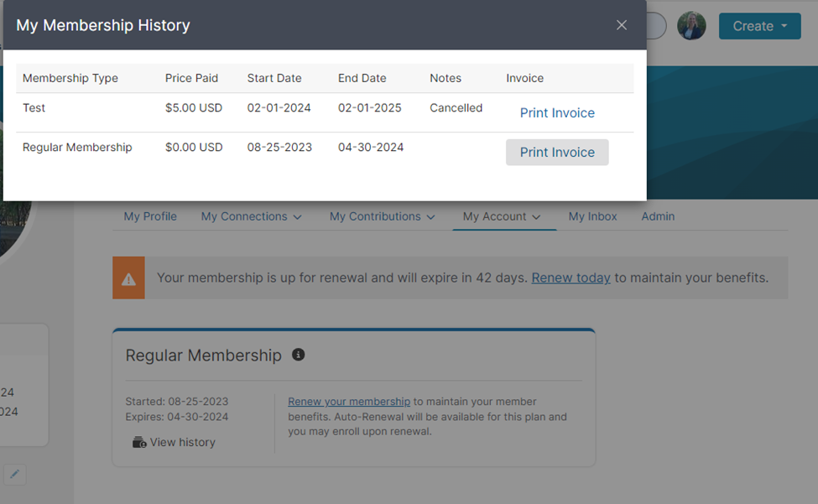Print invoice for the Test membership
The width and height of the screenshot is (818, 504).
557,113
